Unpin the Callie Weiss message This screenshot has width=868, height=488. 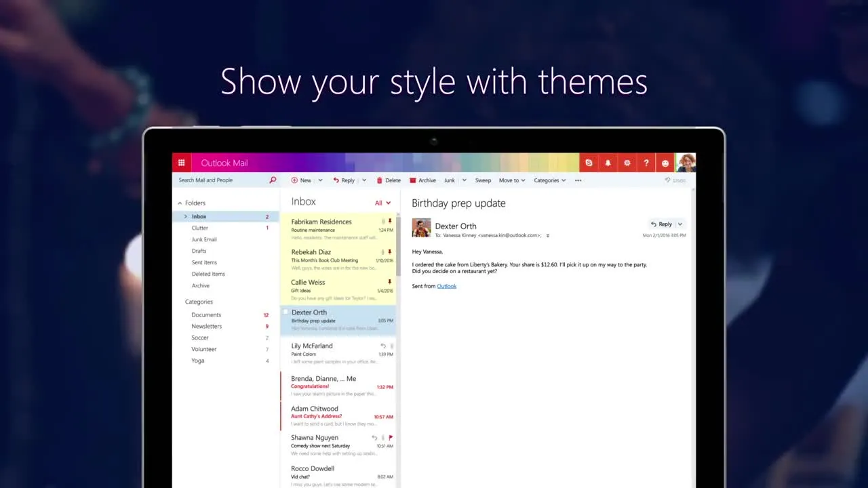coord(390,282)
